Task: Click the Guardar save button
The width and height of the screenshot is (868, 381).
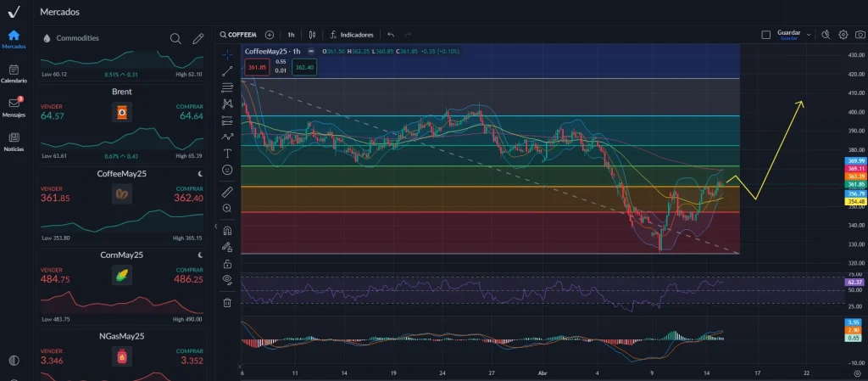Action: (789, 34)
